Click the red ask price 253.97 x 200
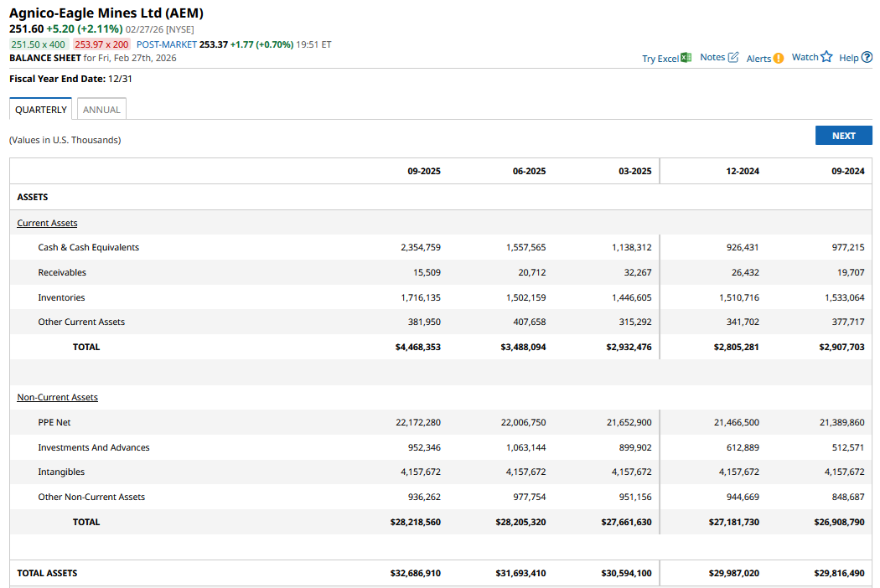Image resolution: width=880 pixels, height=588 pixels. click(x=101, y=44)
